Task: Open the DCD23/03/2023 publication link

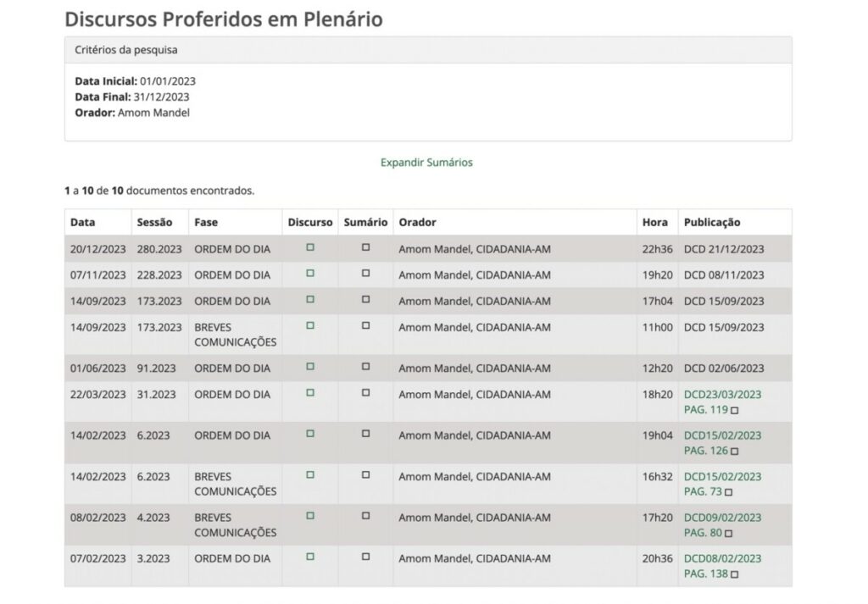Action: pyautogui.click(x=722, y=394)
